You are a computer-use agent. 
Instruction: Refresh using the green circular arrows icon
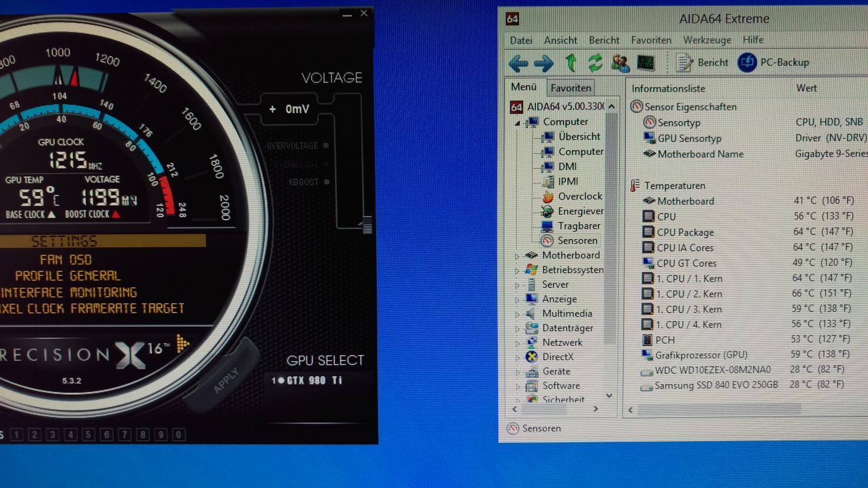tap(595, 62)
